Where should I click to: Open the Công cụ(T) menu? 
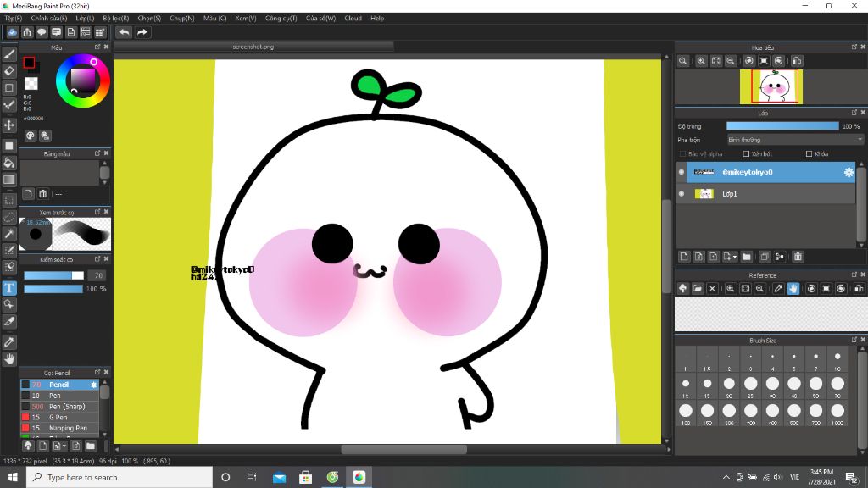click(x=281, y=18)
